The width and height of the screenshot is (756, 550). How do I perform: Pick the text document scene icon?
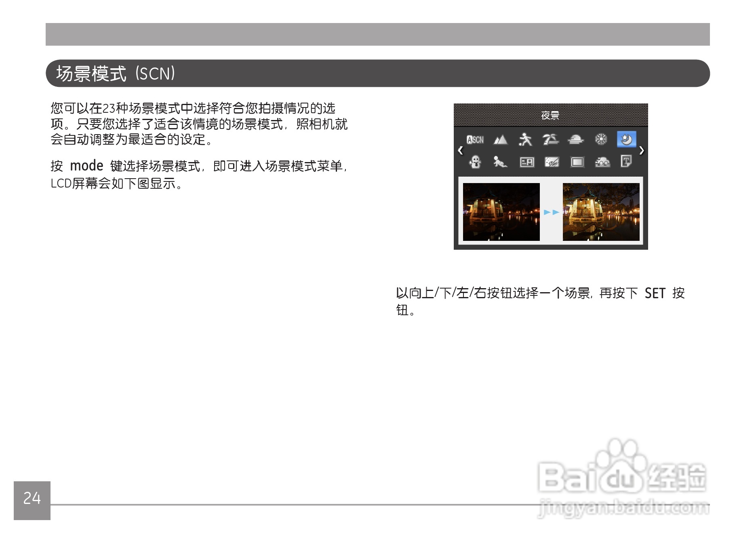tap(626, 162)
